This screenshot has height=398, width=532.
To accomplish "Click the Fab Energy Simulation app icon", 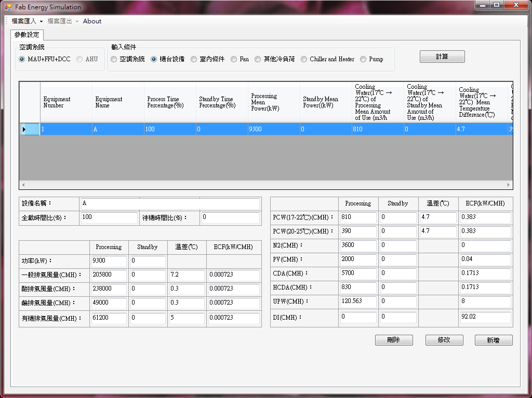I will coord(8,7).
